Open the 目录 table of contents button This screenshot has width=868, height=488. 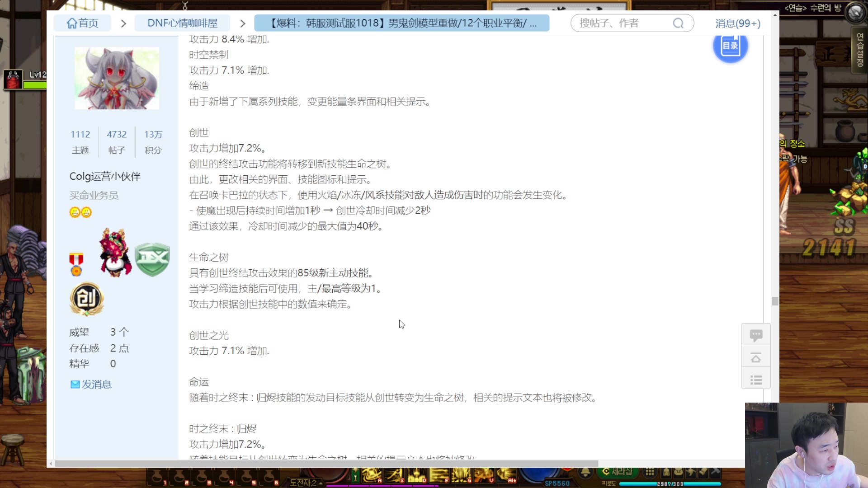coord(730,46)
